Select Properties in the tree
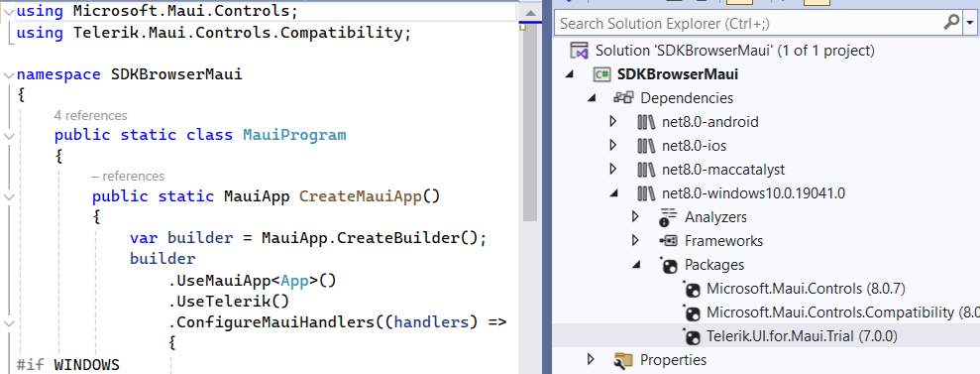This screenshot has width=980, height=374. pyautogui.click(x=673, y=359)
